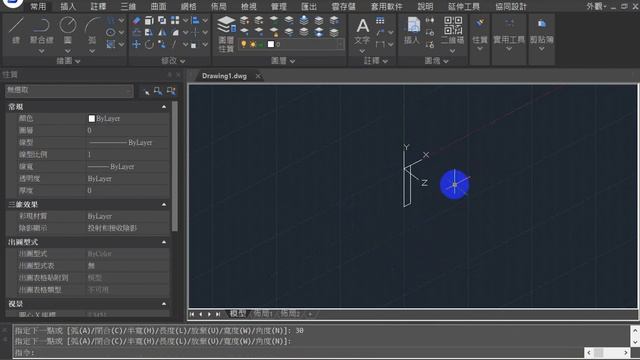The width and height of the screenshot is (640, 360).
Task: Open the Help (說明) ribbon tab
Action: tap(425, 7)
